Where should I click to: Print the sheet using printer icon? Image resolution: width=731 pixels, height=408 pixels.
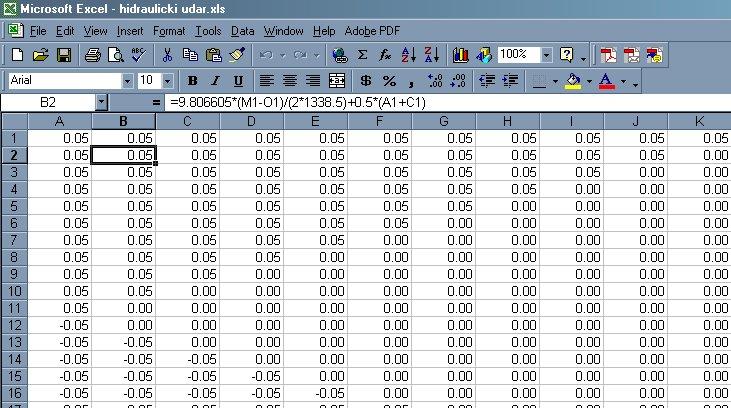[x=92, y=55]
